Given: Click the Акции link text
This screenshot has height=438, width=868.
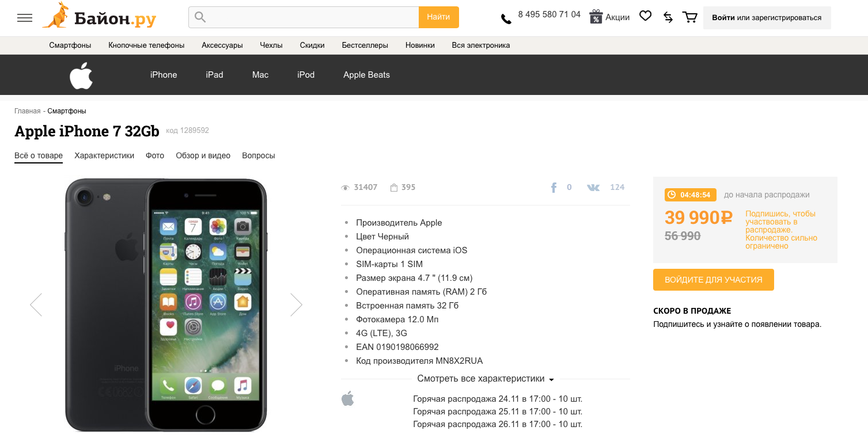Looking at the screenshot, I should click(x=617, y=17).
